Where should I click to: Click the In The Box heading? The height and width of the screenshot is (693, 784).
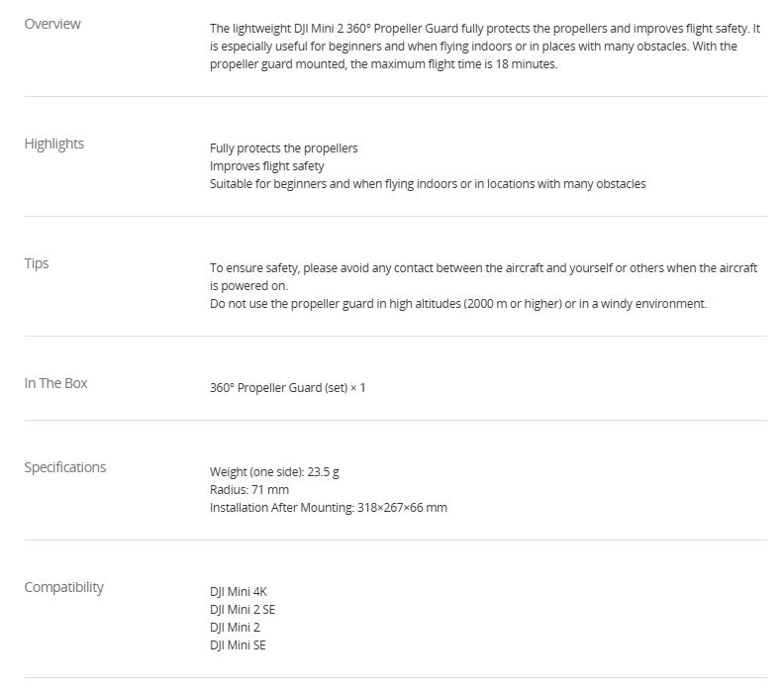coord(55,383)
